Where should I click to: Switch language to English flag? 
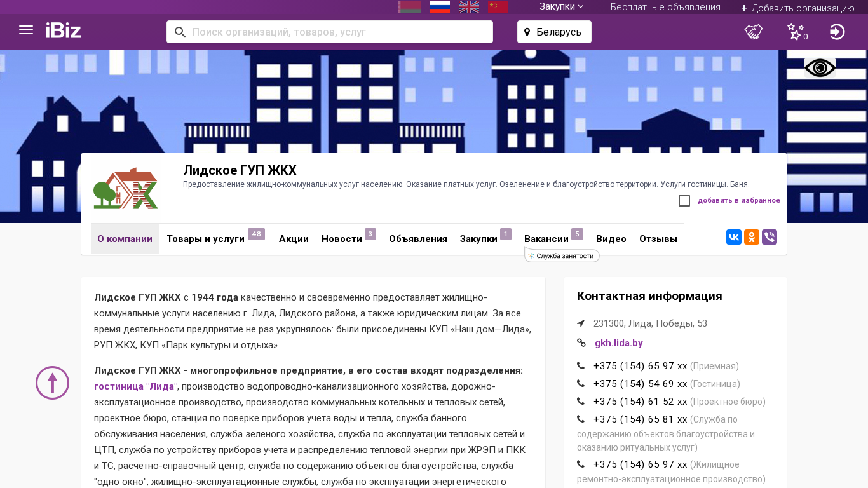(469, 7)
